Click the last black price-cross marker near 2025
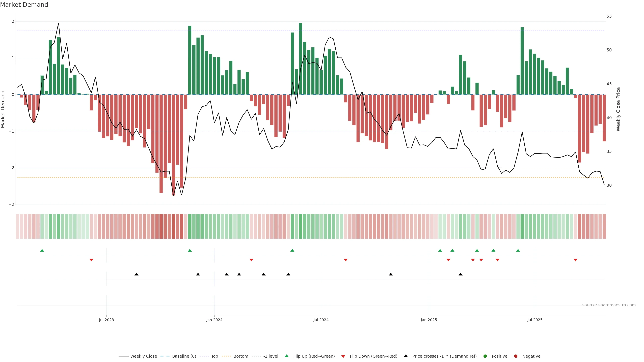Viewport: 644px width, 362px height. point(461,274)
